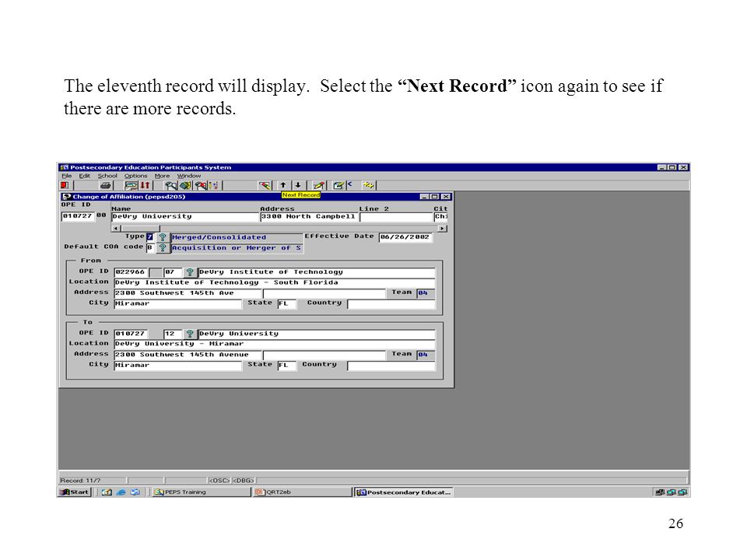This screenshot has width=747, height=560.
Task: Click To OPE ID field 010727
Action: point(131,334)
